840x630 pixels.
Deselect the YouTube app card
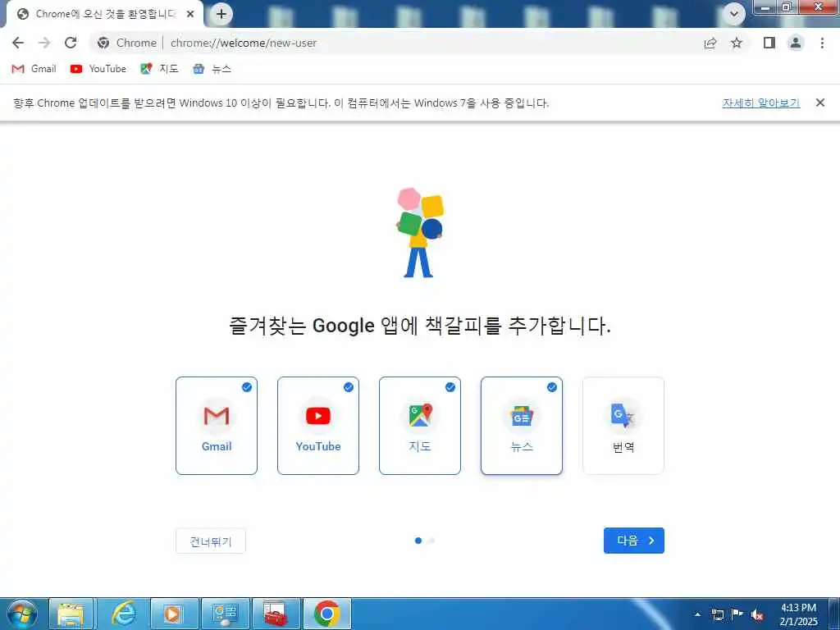click(x=318, y=426)
